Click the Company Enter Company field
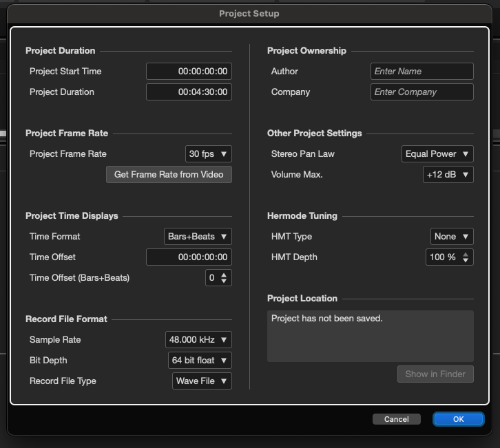The height and width of the screenshot is (448, 500). [422, 92]
